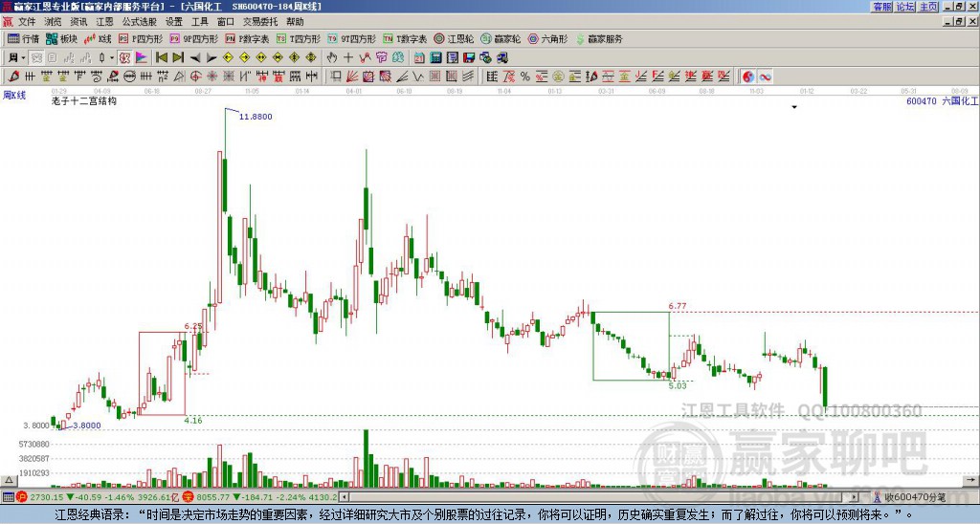
Task: Click the horizontal scrollbar track at bottom
Action: (599, 497)
